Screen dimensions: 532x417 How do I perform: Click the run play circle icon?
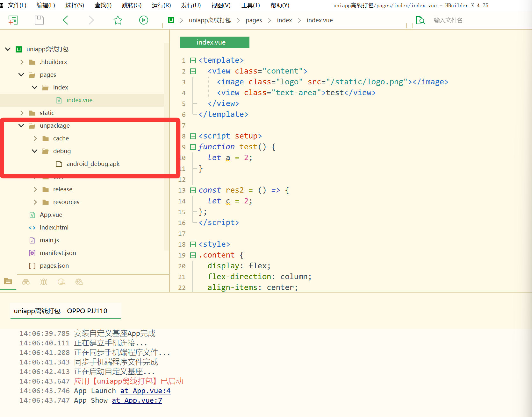pyautogui.click(x=144, y=20)
